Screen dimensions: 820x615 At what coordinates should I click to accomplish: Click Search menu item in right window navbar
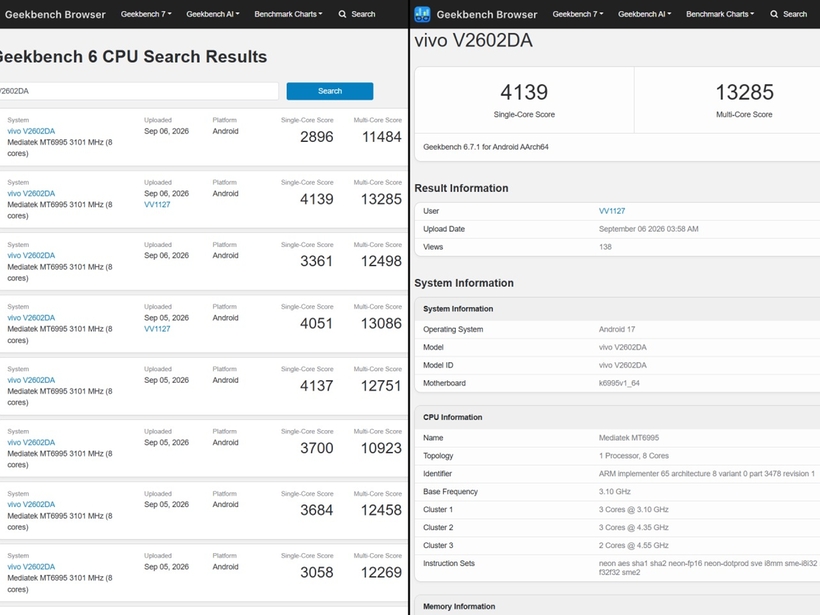(789, 14)
